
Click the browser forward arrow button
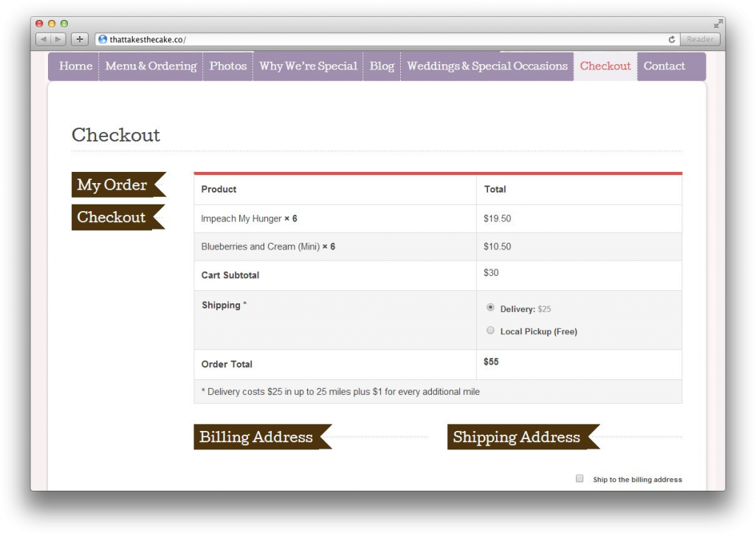click(58, 39)
